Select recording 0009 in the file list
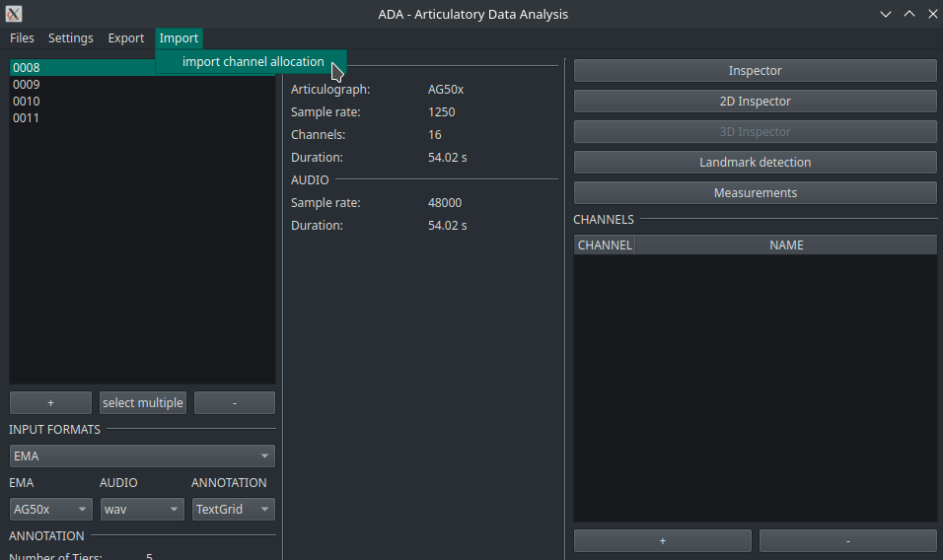This screenshot has width=943, height=560. click(27, 85)
